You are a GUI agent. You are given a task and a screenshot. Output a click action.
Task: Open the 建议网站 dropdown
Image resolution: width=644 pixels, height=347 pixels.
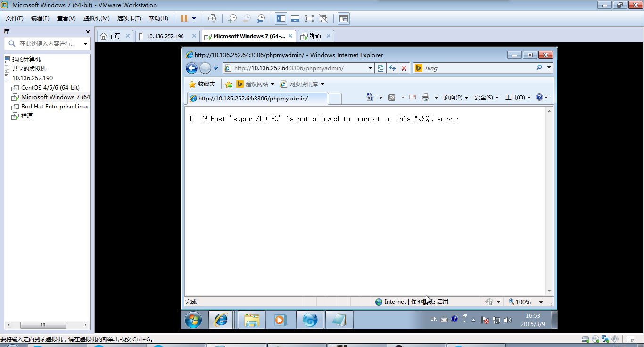(256, 84)
